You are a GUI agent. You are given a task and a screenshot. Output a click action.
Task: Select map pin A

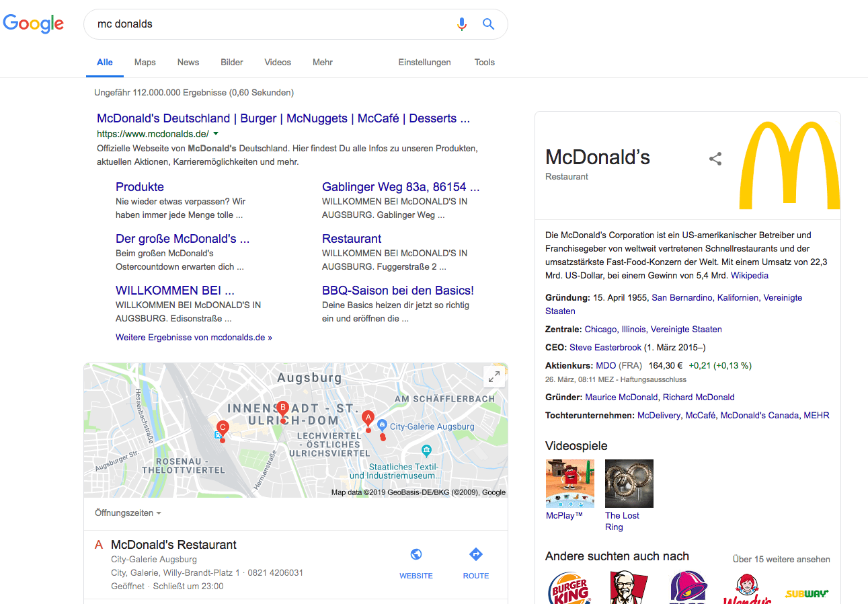point(367,420)
